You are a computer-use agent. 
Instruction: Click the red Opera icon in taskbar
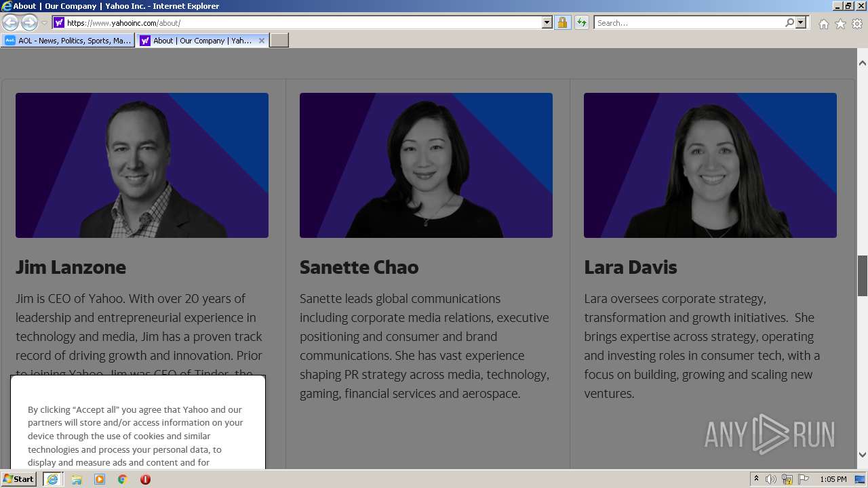(x=145, y=479)
